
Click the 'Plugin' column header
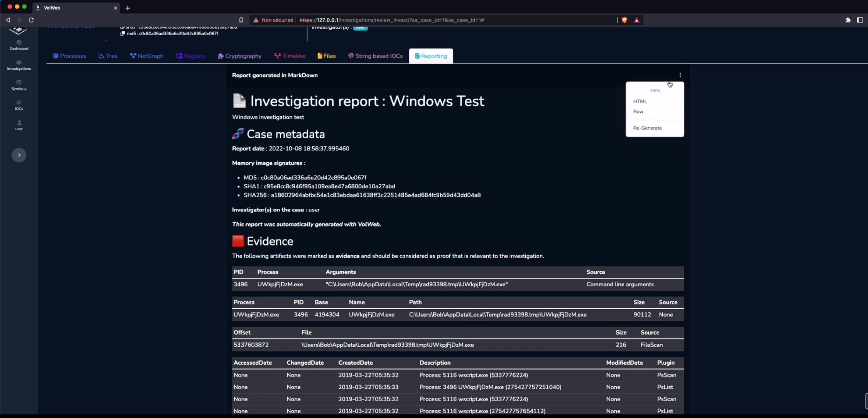666,363
